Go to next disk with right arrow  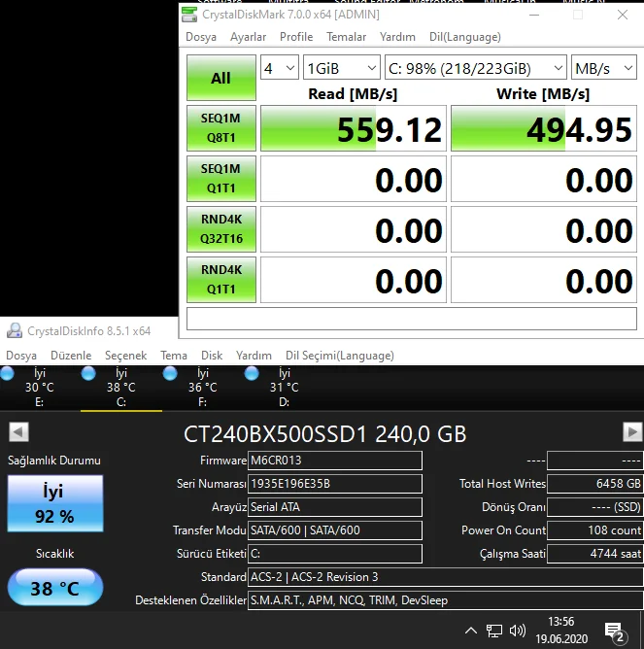[632, 432]
